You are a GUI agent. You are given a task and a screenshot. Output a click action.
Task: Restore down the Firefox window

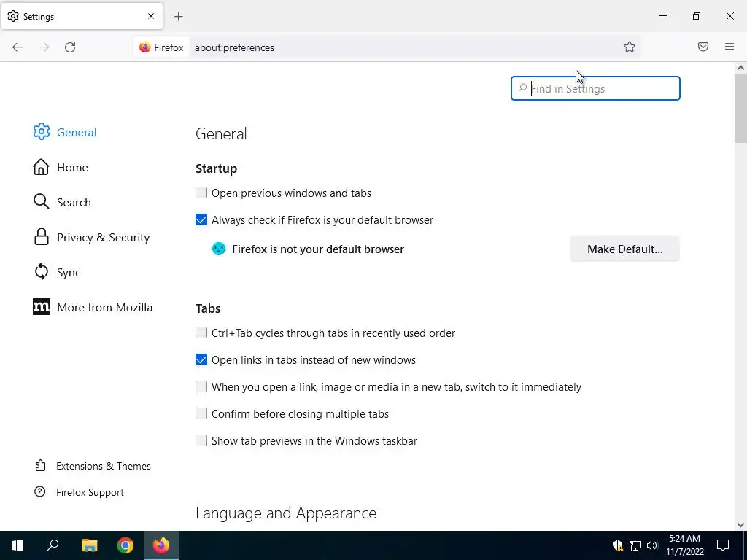pyautogui.click(x=697, y=16)
